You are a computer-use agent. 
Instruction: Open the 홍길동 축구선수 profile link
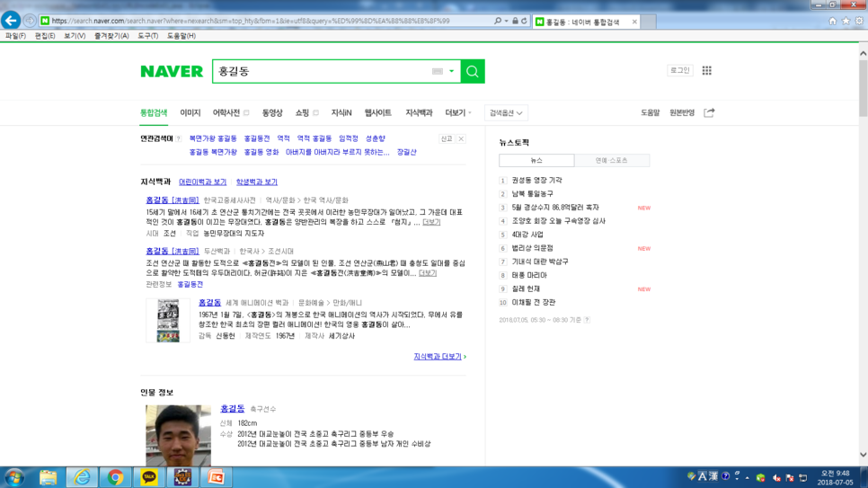(x=232, y=408)
